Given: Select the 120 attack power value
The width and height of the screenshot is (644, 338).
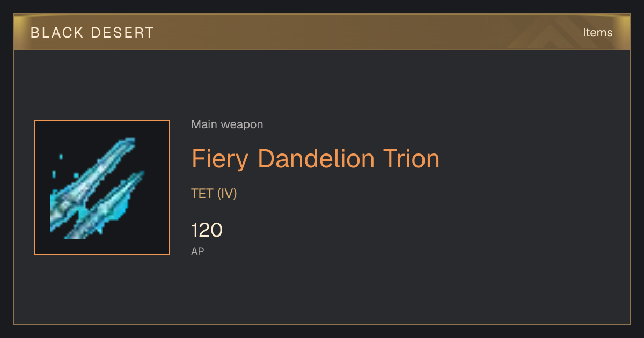Looking at the screenshot, I should tap(207, 230).
